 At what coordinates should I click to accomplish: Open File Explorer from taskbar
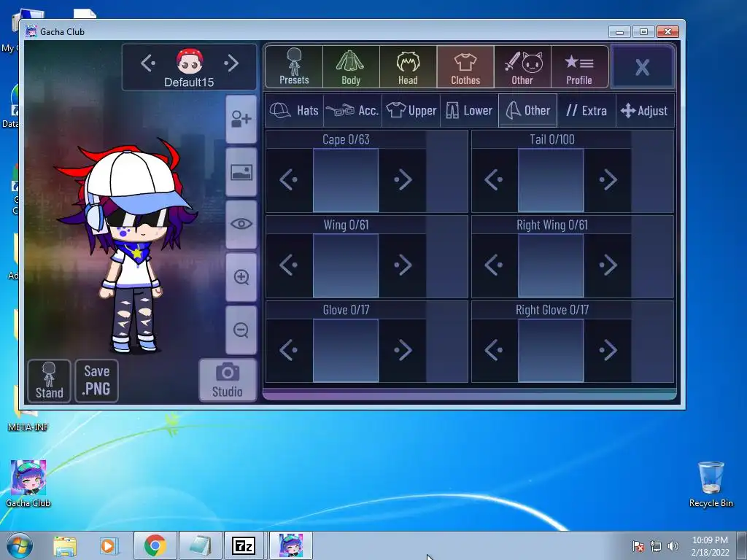pos(65,546)
